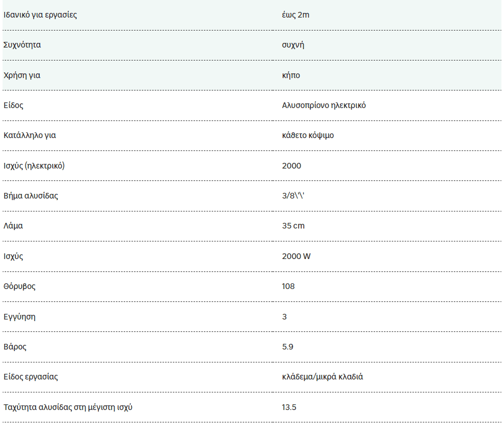
Task: Select the 'κήπο' value text
Action: [291, 75]
